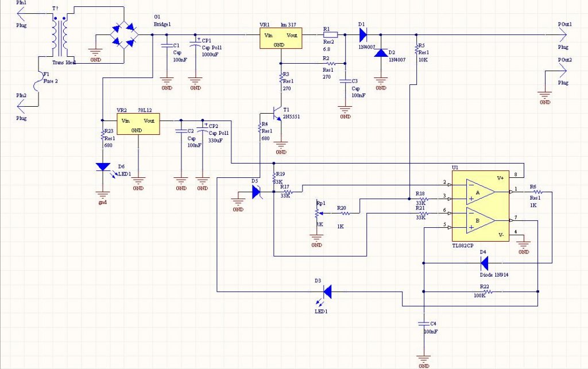This screenshot has height=369, width=588.
Task: Select capacitor C2 100nF symbol
Action: click(x=181, y=131)
